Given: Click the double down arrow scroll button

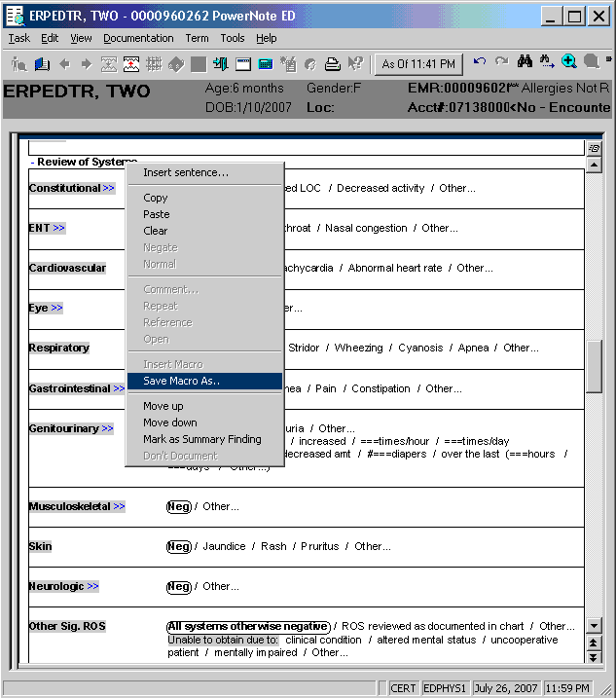Looking at the screenshot, I should 594,651.
